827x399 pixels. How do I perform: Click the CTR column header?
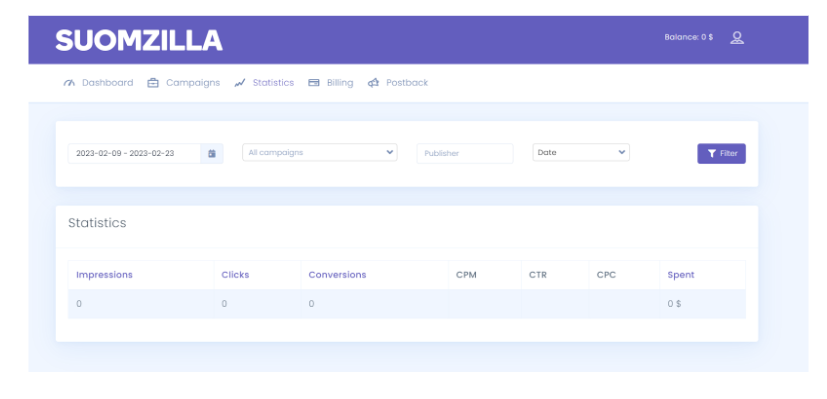click(539, 275)
